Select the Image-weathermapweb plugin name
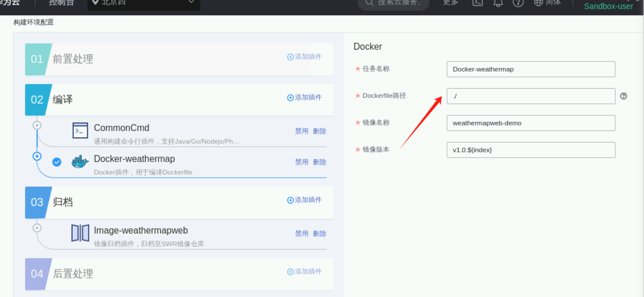The image size is (644, 297). [x=141, y=230]
